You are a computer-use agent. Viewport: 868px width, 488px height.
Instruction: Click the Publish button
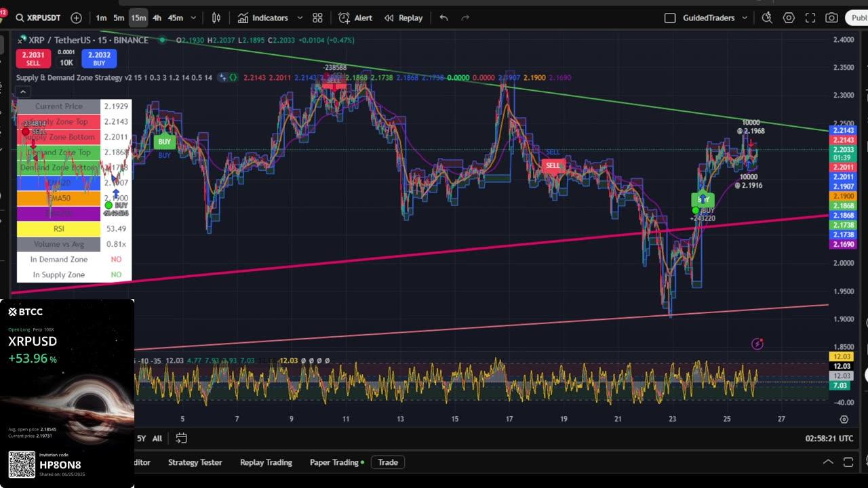(858, 18)
